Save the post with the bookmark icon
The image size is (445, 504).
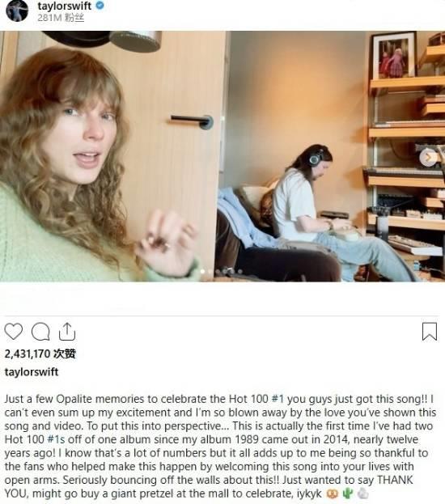coord(430,332)
